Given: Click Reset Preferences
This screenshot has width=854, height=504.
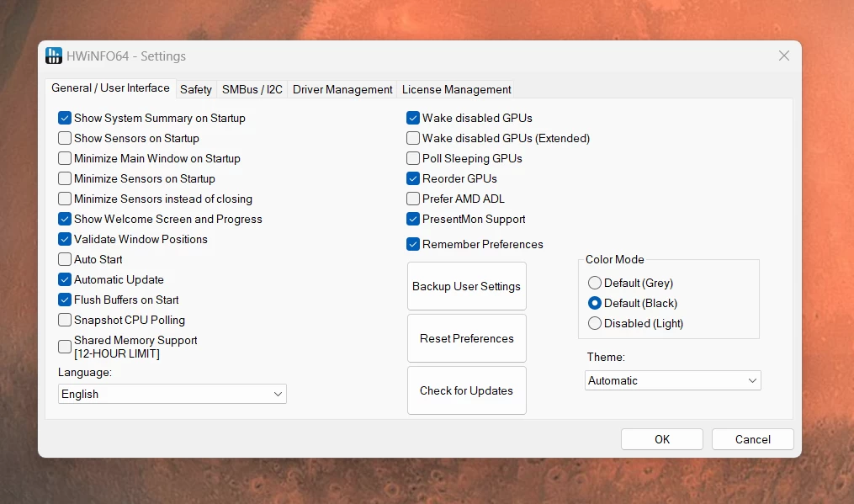Looking at the screenshot, I should 467,338.
